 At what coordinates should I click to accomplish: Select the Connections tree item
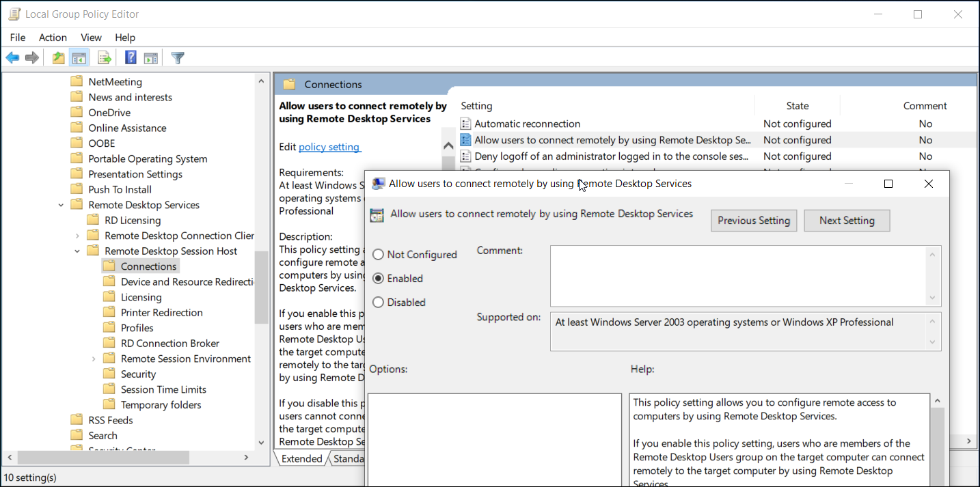click(148, 266)
